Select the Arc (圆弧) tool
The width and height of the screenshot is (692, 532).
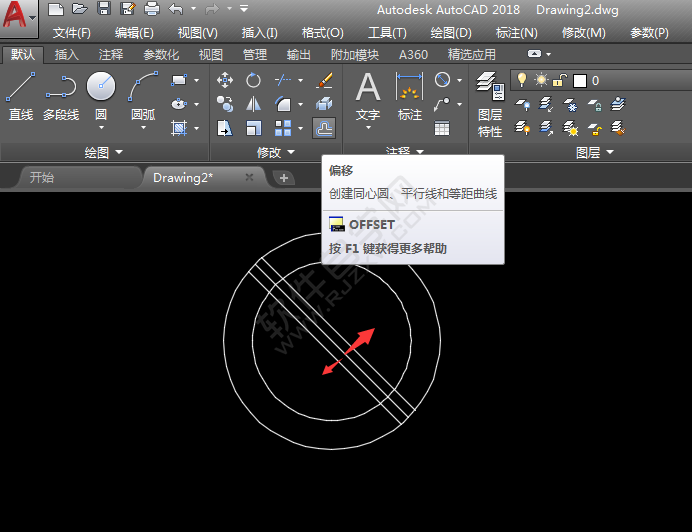click(143, 95)
